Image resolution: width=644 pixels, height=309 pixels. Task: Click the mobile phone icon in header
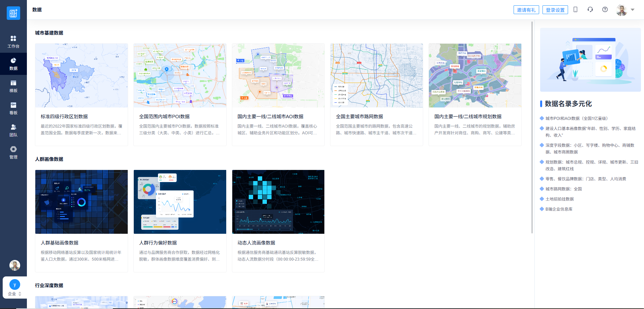[x=575, y=10]
